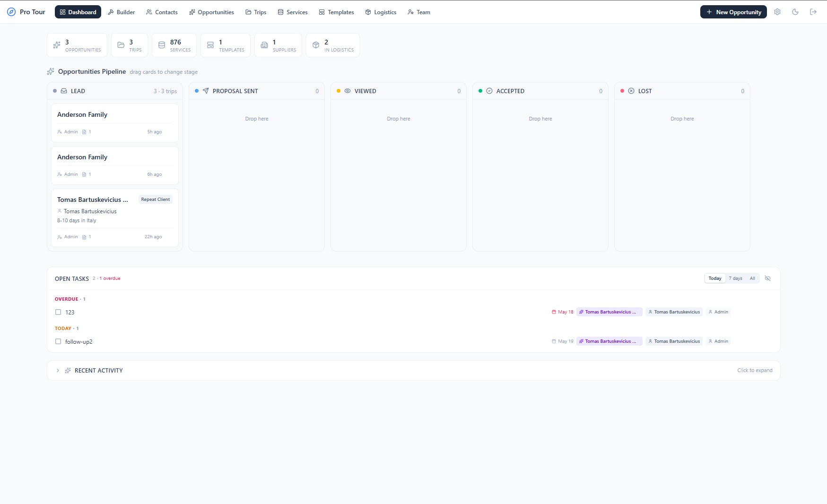Click the Admin user icon on 5h ago card
Viewport: 827px width, 504px height.
pyautogui.click(x=60, y=132)
